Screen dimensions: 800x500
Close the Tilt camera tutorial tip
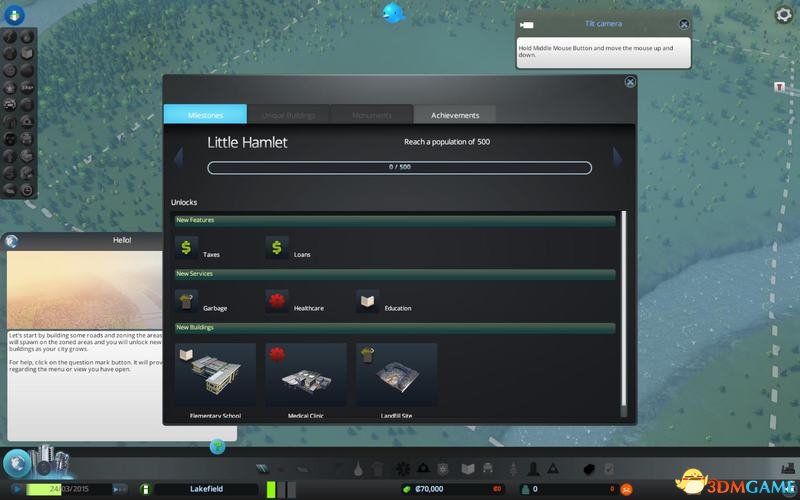click(x=684, y=24)
